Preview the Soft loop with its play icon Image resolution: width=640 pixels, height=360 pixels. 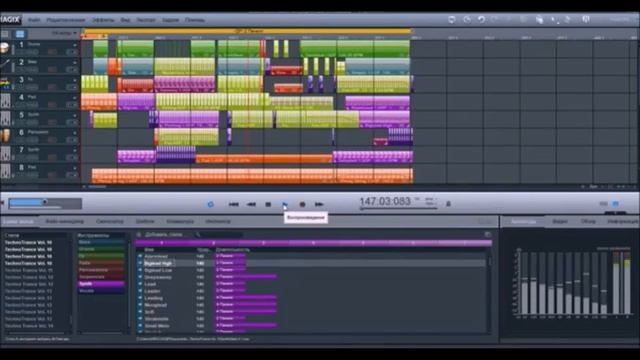(140, 312)
